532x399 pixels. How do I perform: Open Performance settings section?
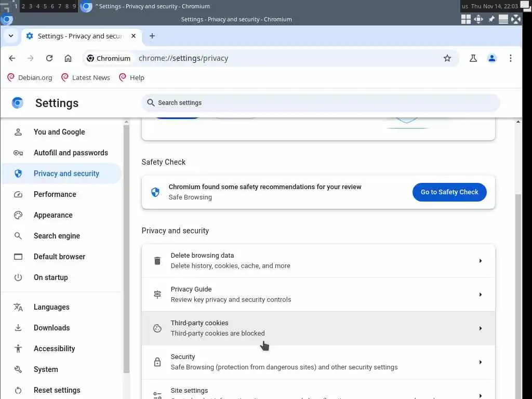61,194
